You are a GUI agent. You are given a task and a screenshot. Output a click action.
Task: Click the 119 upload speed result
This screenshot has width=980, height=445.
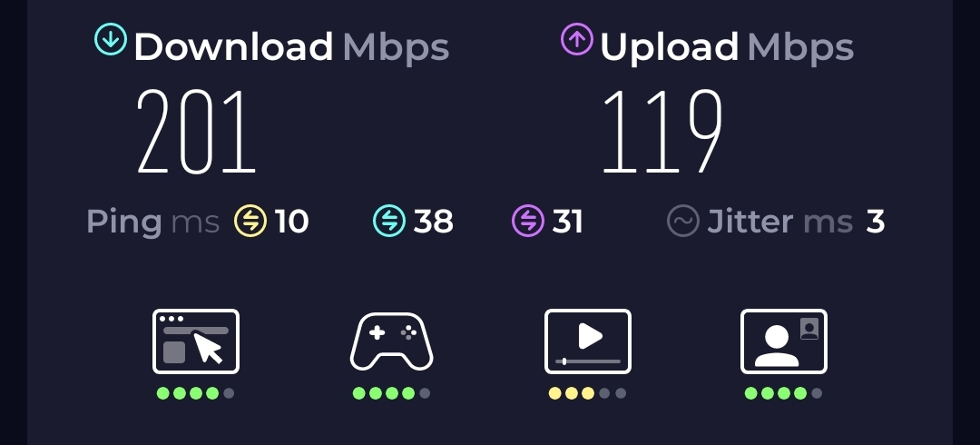coord(662,131)
